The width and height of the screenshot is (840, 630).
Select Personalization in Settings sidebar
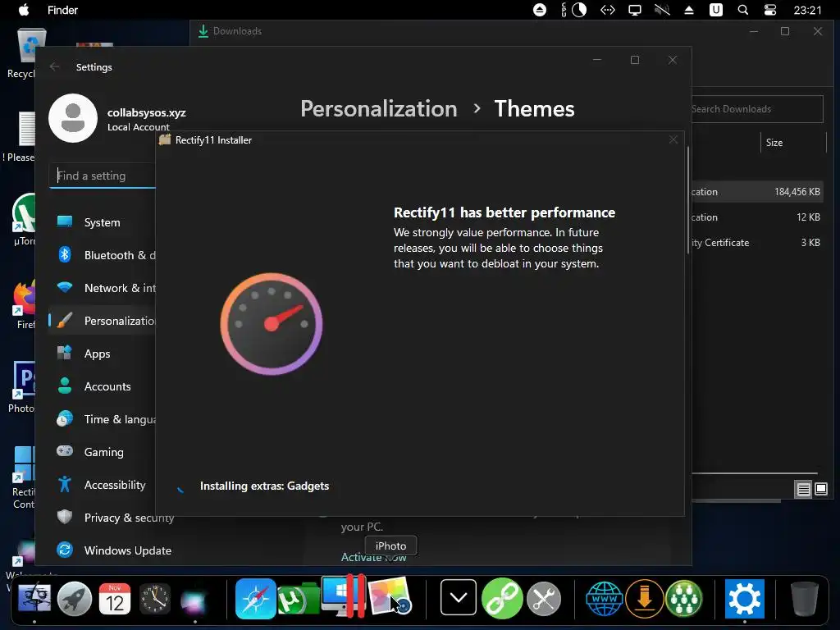(x=102, y=321)
